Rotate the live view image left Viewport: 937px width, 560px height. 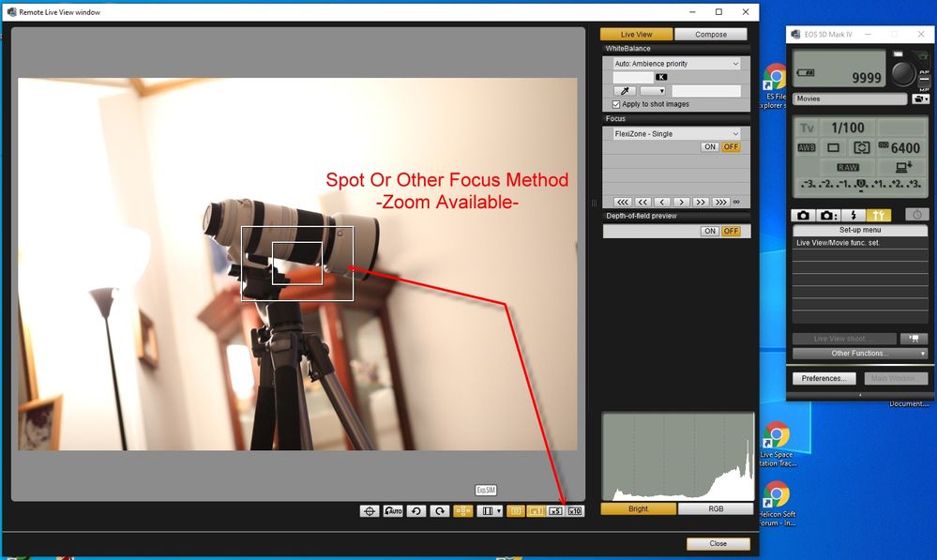pos(416,511)
